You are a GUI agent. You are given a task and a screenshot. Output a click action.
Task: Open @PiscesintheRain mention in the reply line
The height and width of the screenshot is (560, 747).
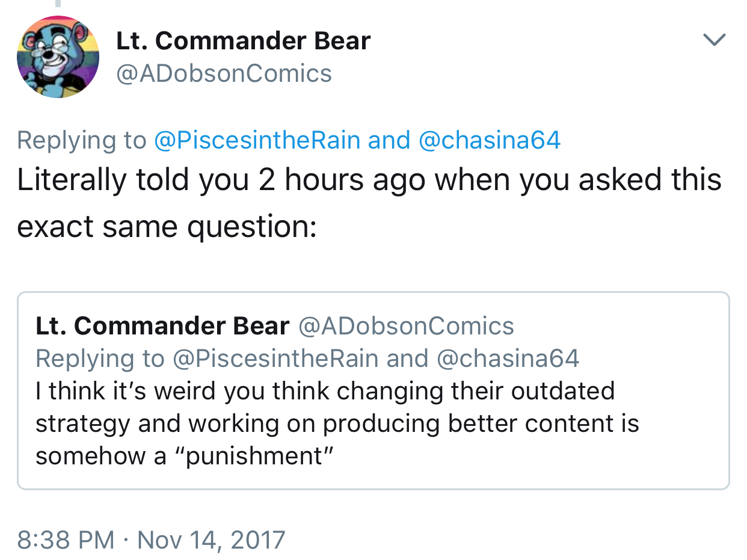pyautogui.click(x=257, y=140)
